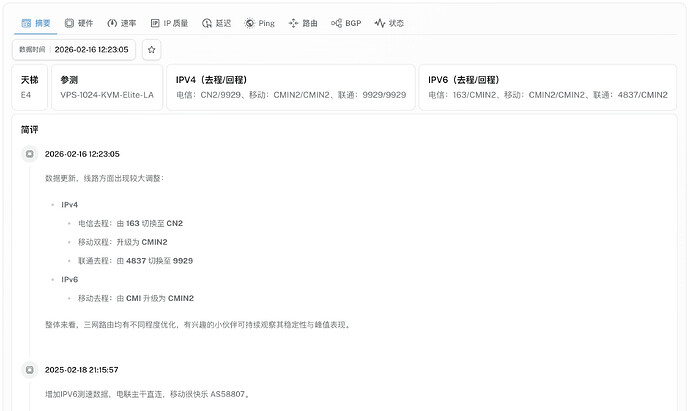This screenshot has width=690, height=411.
Task: Open the 摘要 summary tab
Action: [x=36, y=23]
